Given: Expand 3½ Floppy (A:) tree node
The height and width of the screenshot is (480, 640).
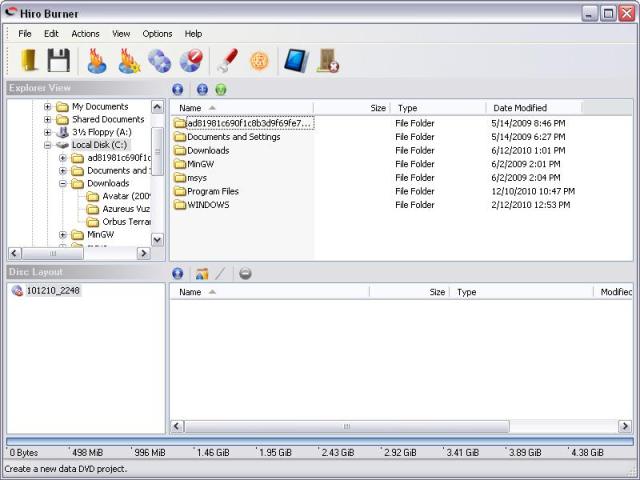Looking at the screenshot, I should pyautogui.click(x=47, y=132).
